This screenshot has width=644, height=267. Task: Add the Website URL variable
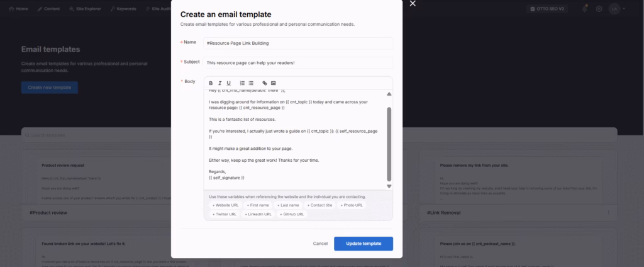click(225, 205)
